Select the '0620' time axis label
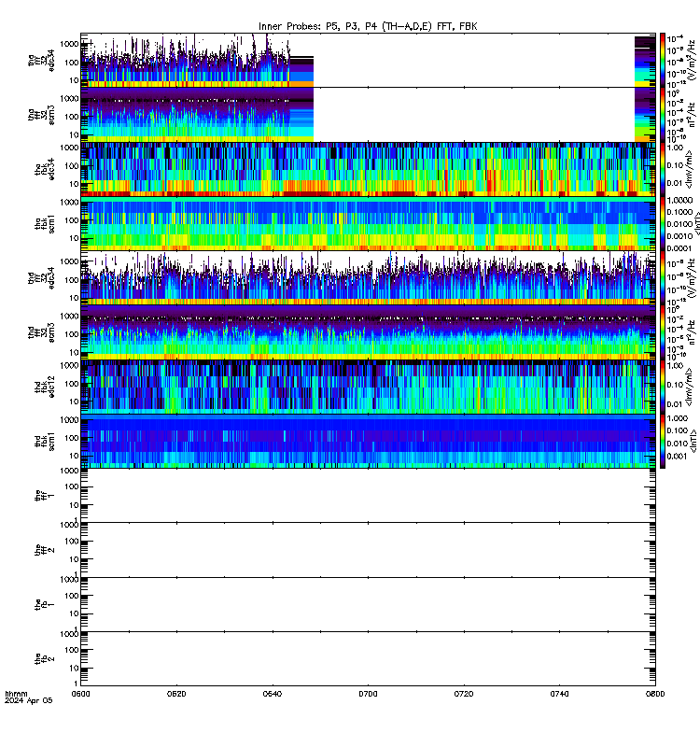Viewport: 700px width, 747px height. click(176, 694)
